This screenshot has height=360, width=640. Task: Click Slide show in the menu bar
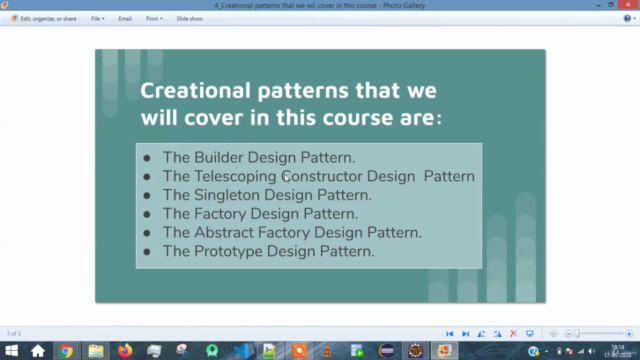point(189,19)
